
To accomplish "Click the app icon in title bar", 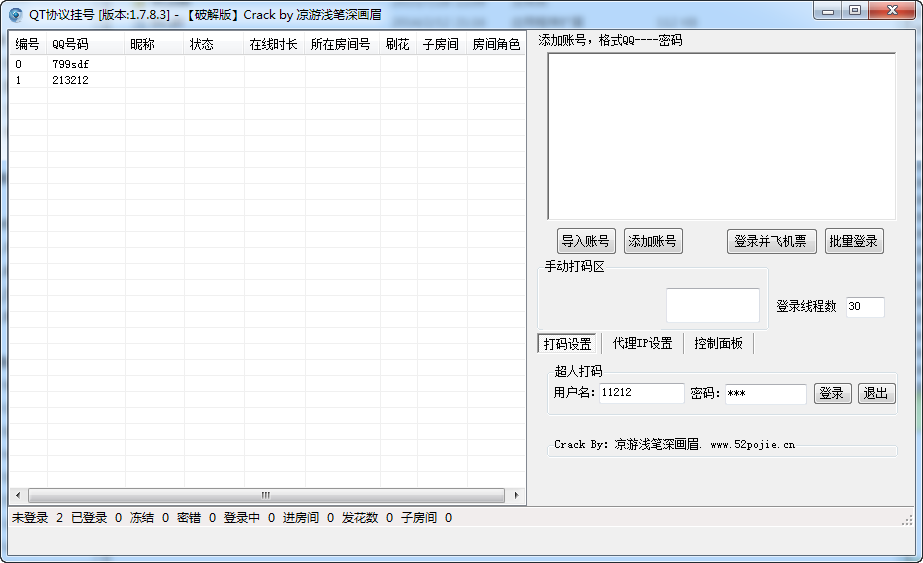I will pos(15,14).
